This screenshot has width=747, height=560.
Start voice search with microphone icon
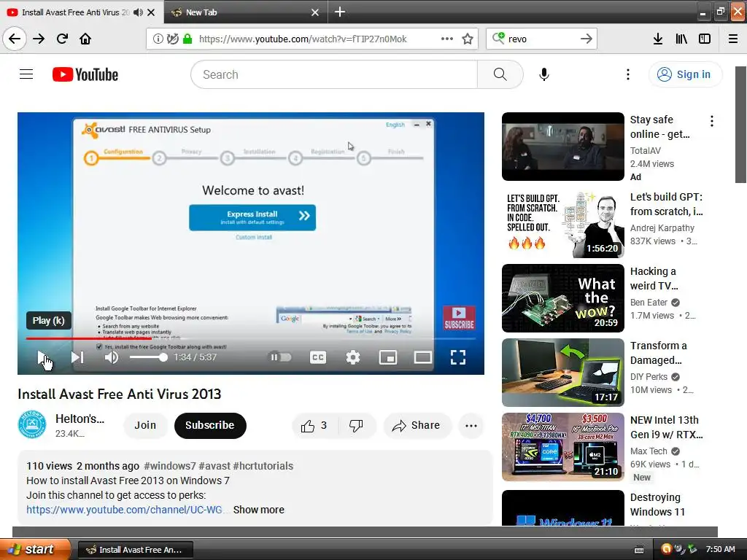click(544, 74)
